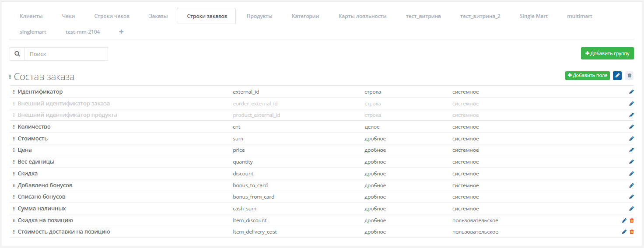Focus the Поиск search input field
644x248 pixels.
coord(66,54)
